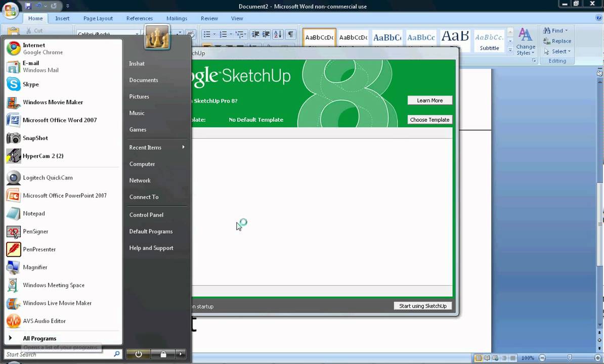Open Microsoft Office PowerPoint 2007
Image resolution: width=604 pixels, height=364 pixels.
pyautogui.click(x=63, y=196)
